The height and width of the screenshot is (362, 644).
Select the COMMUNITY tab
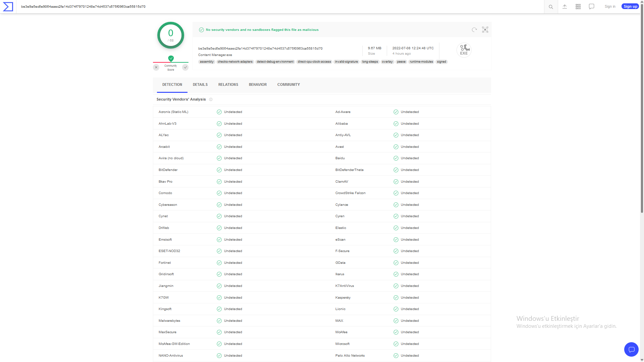[x=288, y=85]
